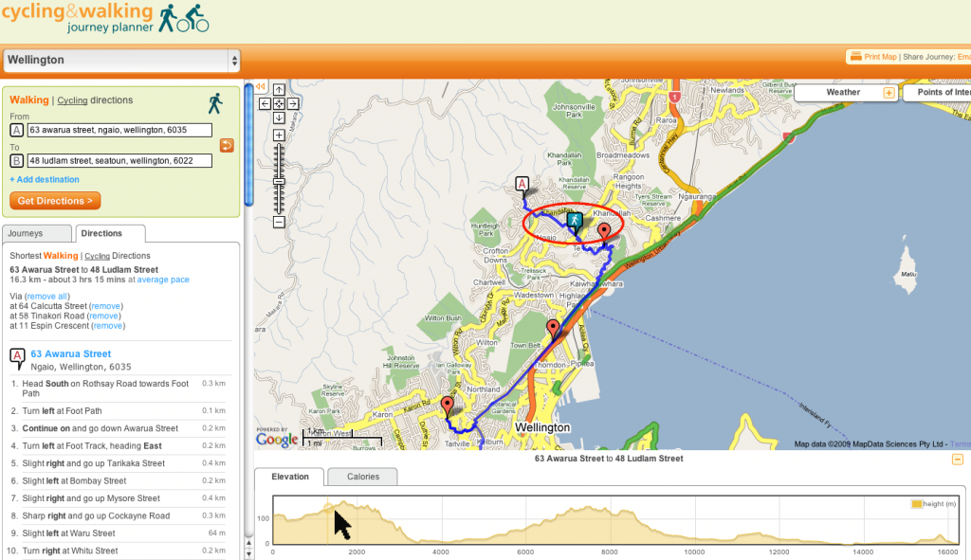Pan the map left with arrow button
The width and height of the screenshot is (971, 560).
[x=265, y=104]
